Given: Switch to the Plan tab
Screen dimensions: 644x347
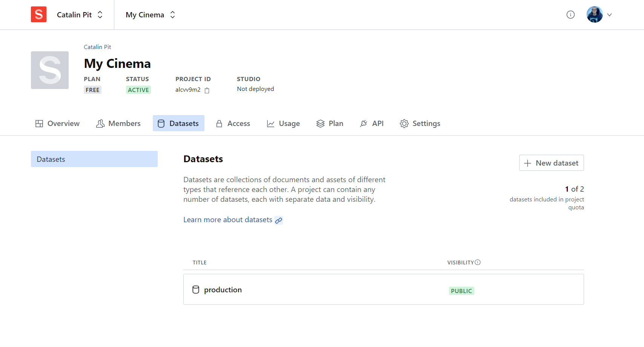Looking at the screenshot, I should (x=330, y=123).
